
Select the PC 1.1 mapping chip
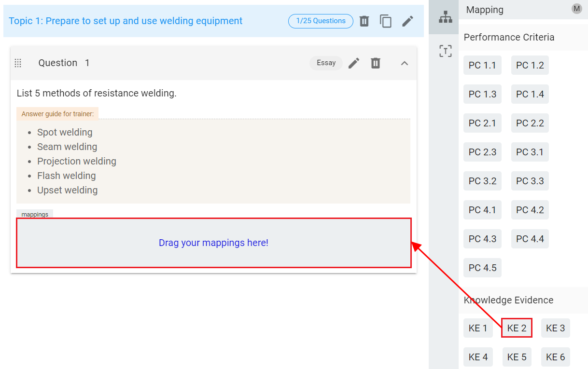[x=482, y=65]
